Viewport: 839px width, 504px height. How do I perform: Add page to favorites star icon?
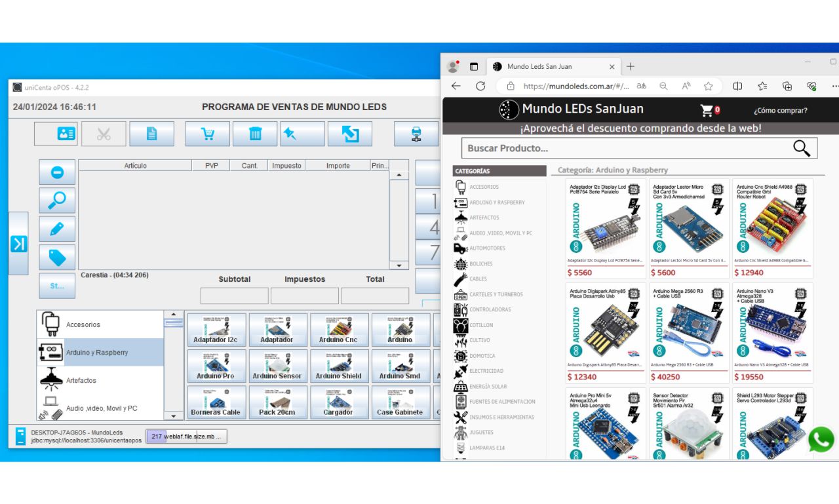(x=709, y=86)
